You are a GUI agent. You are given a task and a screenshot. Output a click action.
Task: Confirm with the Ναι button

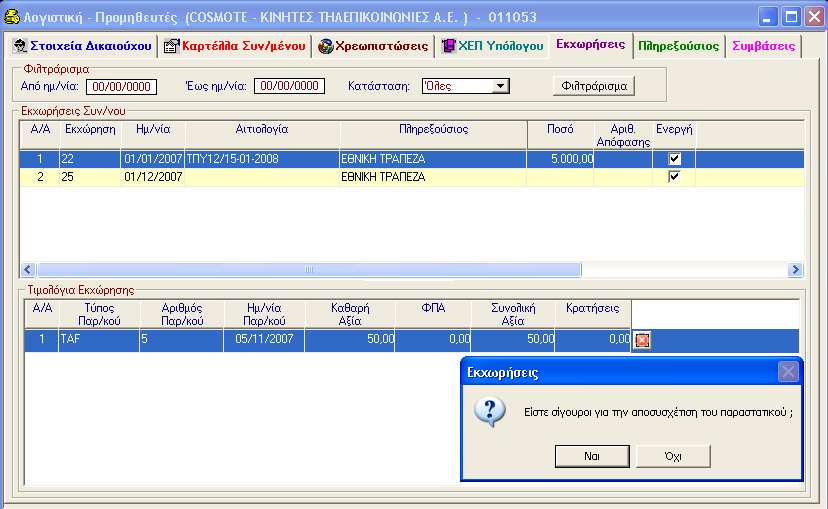(x=592, y=456)
